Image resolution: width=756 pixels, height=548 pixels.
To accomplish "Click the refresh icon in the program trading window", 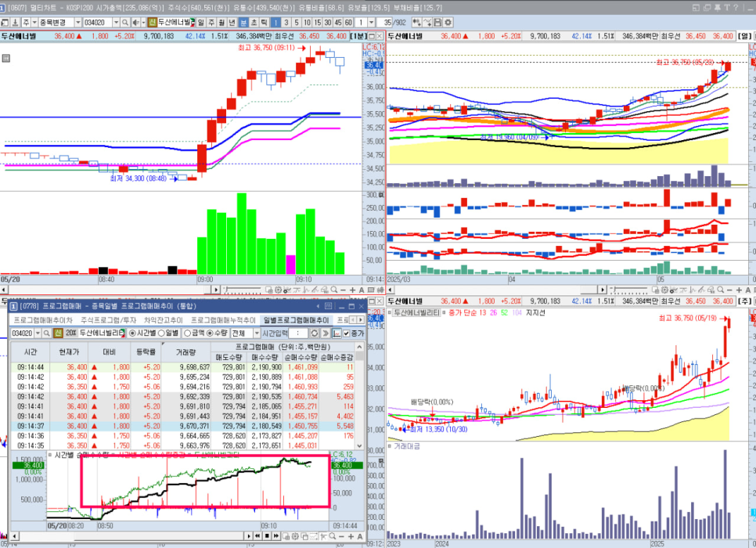I will pos(315,333).
